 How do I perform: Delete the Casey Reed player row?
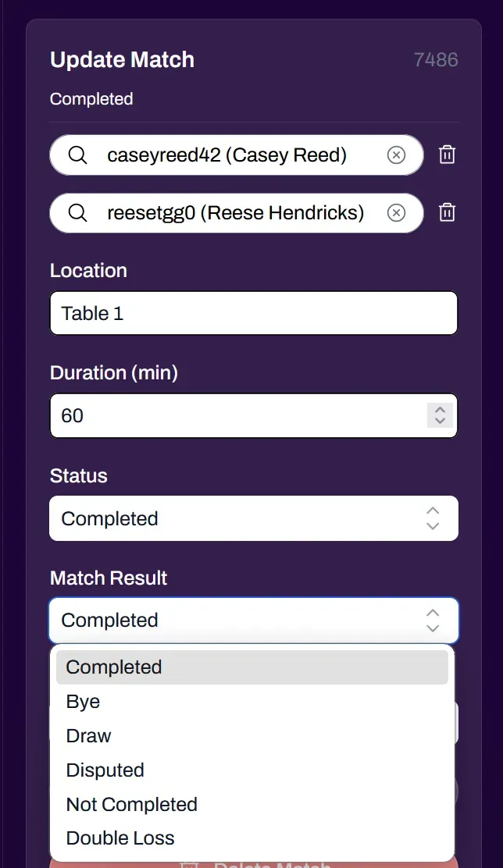pyautogui.click(x=447, y=155)
